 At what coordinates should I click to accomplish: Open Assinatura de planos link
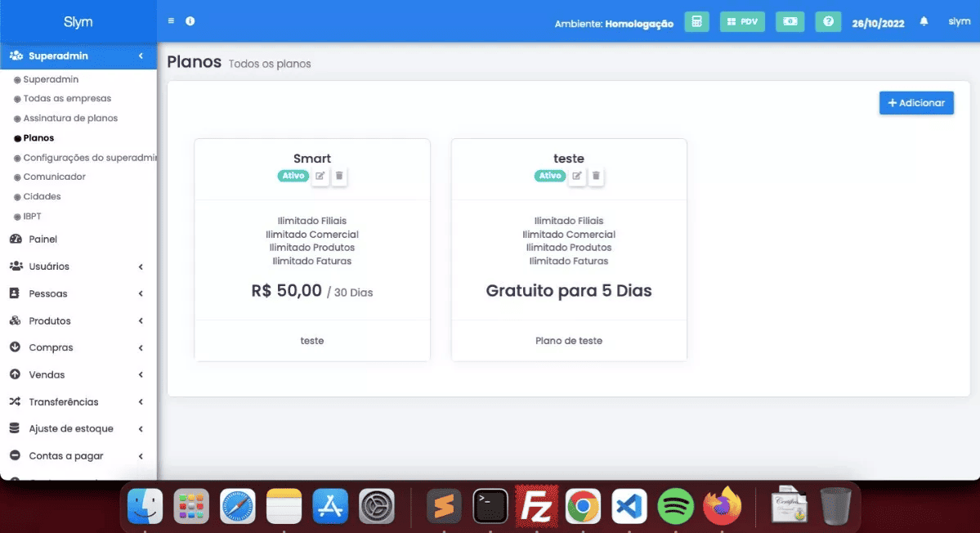coord(69,118)
